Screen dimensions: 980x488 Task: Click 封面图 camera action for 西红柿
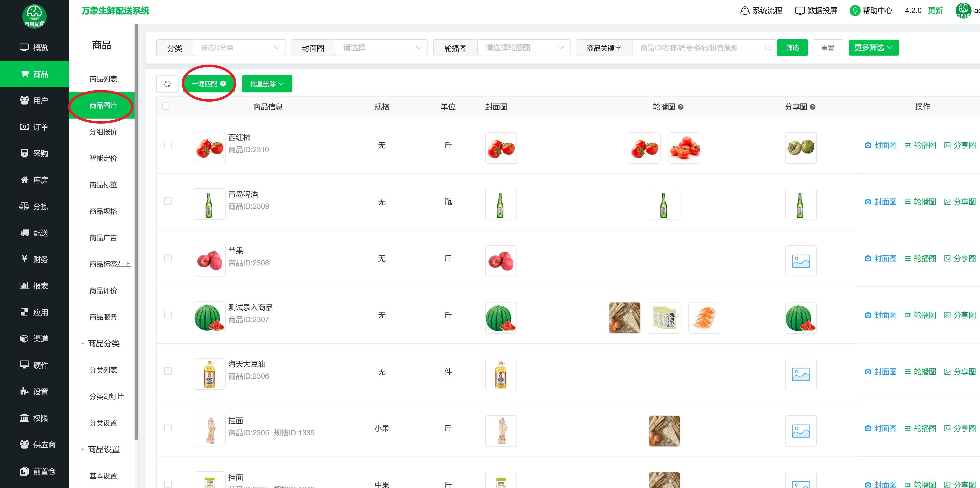point(880,145)
